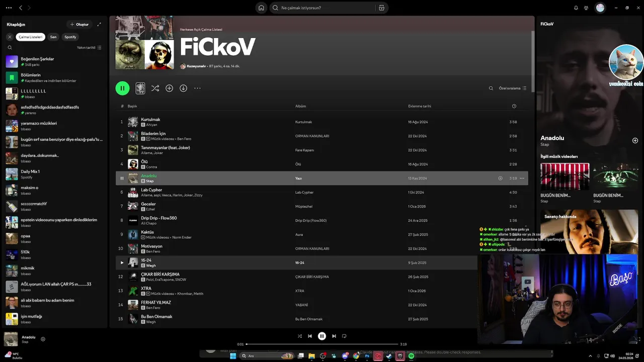This screenshot has height=362, width=644.
Task: Open the browse icon in search bar
Action: pos(381,8)
